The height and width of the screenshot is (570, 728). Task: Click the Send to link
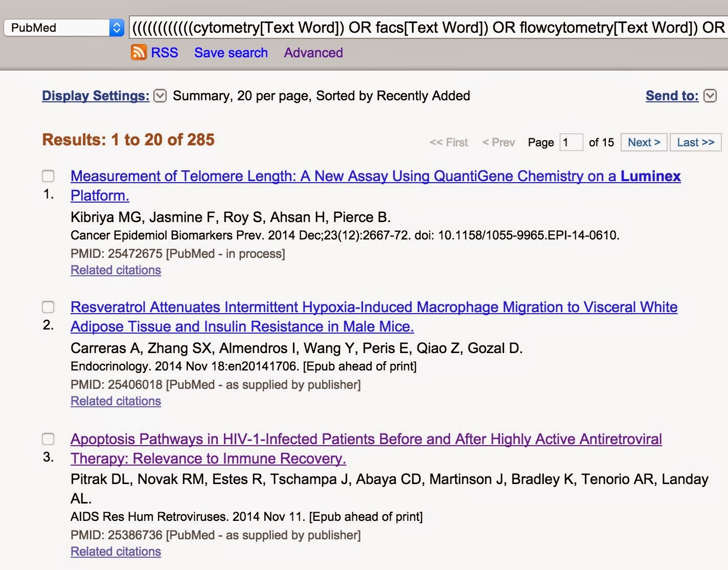[x=672, y=96]
